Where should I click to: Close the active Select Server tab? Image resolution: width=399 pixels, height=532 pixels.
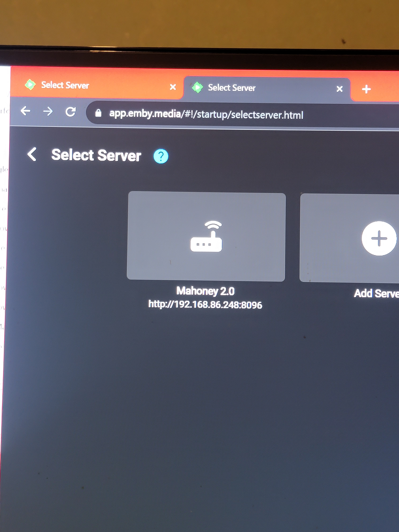coord(339,89)
